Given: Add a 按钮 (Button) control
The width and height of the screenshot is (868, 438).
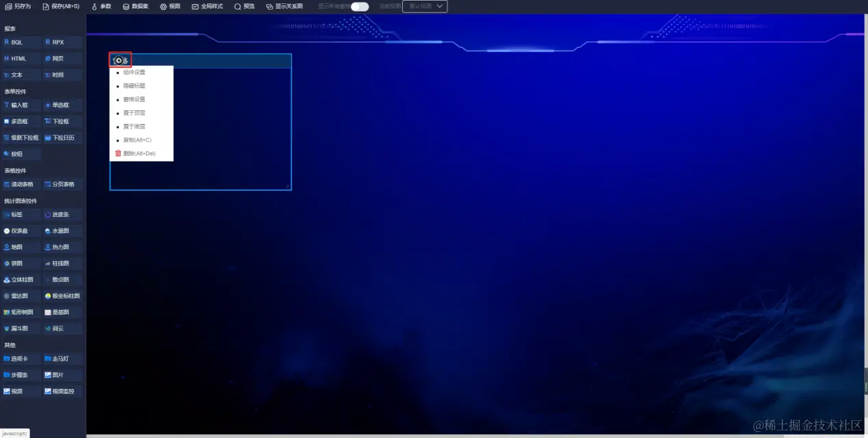Looking at the screenshot, I should [21, 154].
